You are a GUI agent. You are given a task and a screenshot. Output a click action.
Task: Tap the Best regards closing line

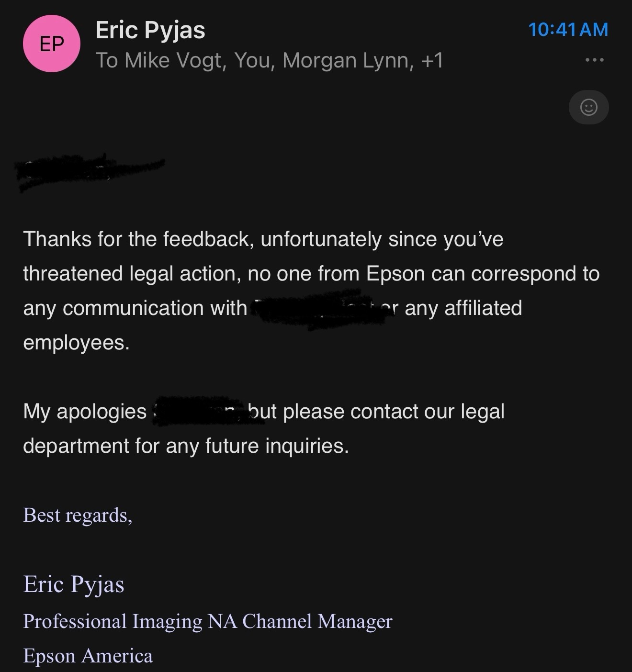[x=78, y=515]
